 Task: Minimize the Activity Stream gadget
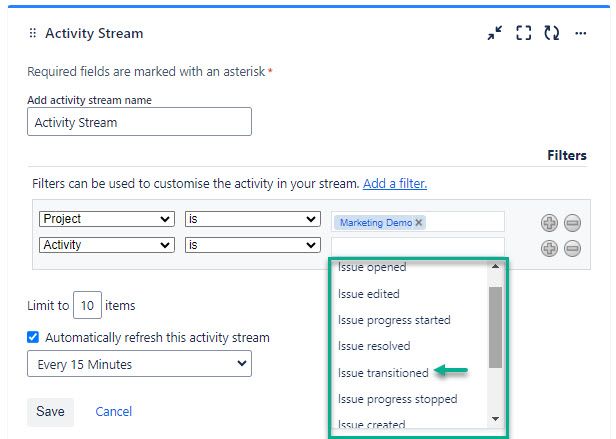pos(495,33)
